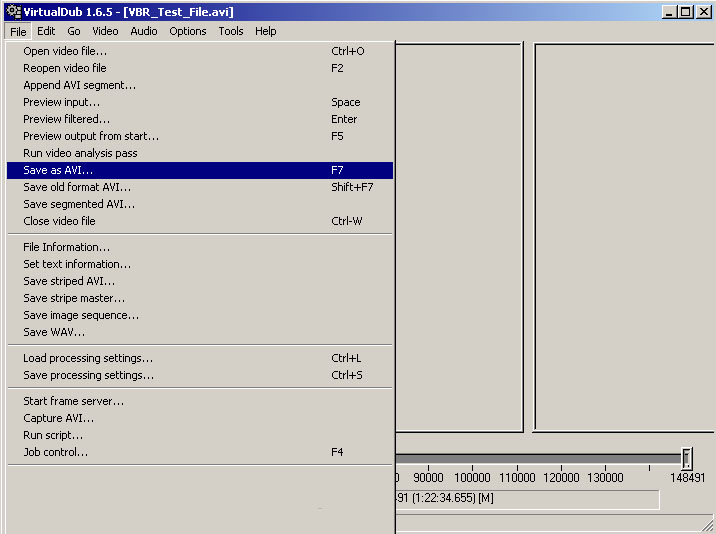Screen dimensions: 716x534
Task: Select Reopen video file
Action: tap(200, 68)
